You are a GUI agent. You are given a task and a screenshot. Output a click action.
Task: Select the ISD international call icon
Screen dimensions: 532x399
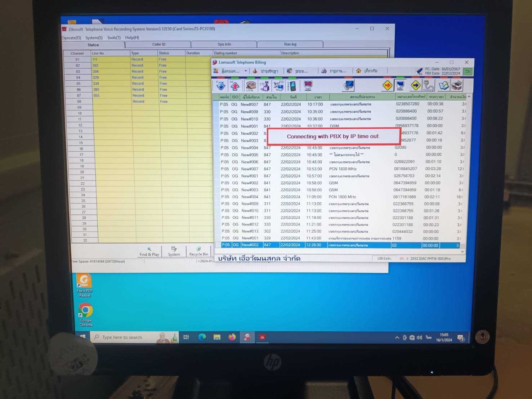click(279, 86)
